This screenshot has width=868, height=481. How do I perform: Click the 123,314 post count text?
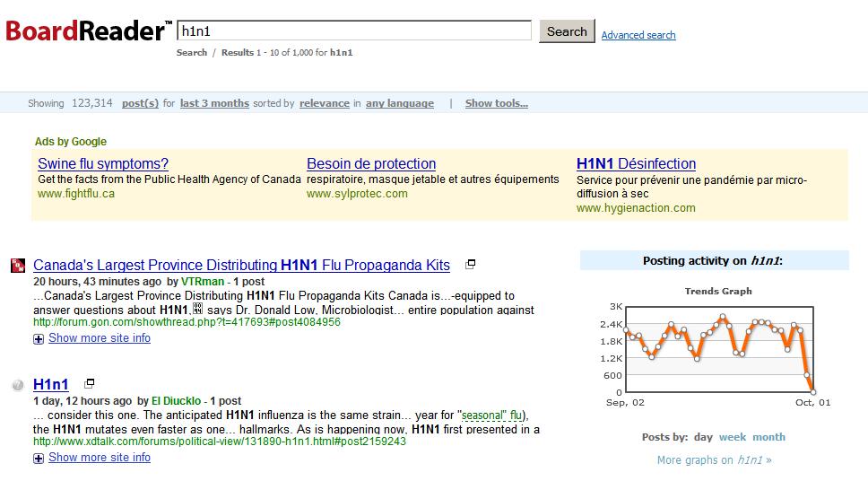(x=91, y=103)
